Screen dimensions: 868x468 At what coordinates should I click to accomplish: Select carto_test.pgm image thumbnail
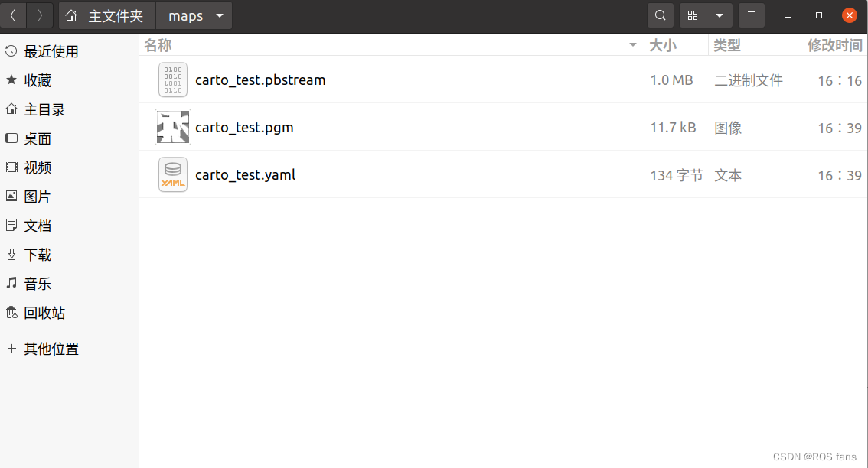[173, 127]
